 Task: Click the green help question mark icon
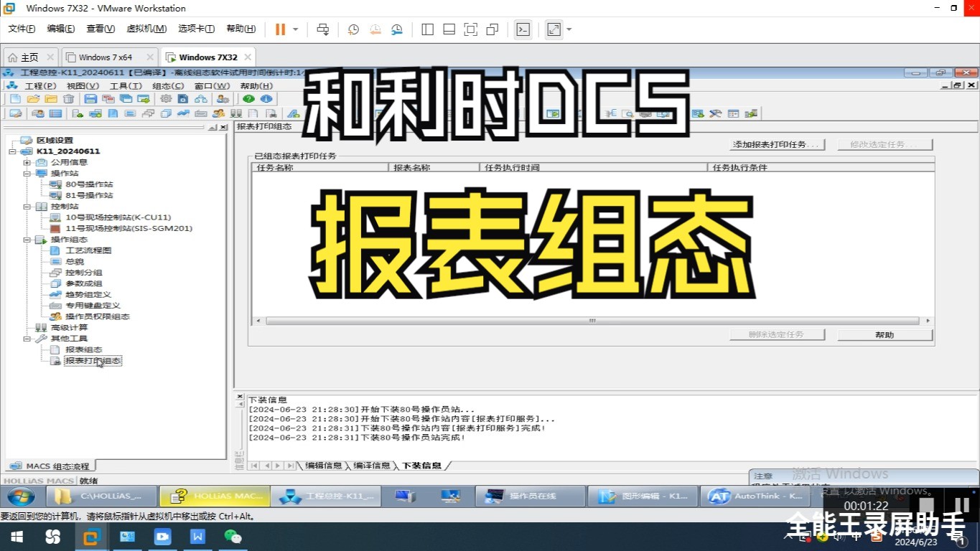(248, 99)
